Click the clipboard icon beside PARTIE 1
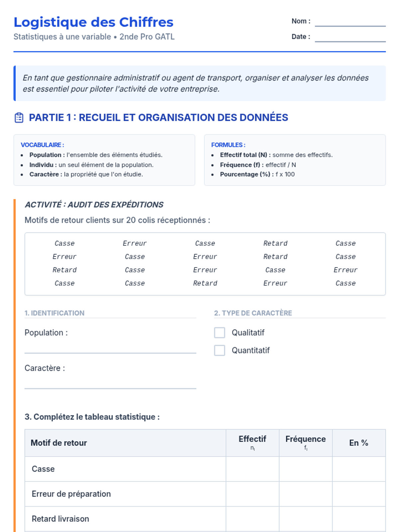This screenshot has width=399, height=532. [19, 118]
